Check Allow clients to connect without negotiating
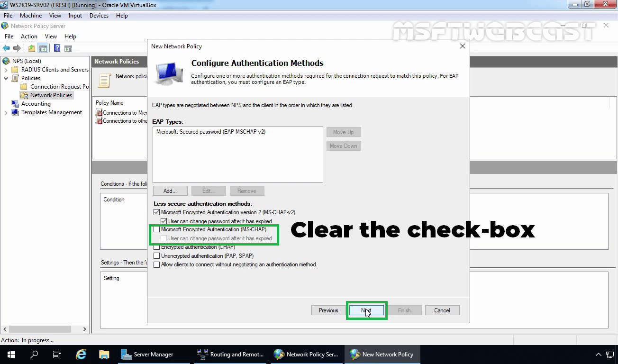618x364 pixels. 156,265
